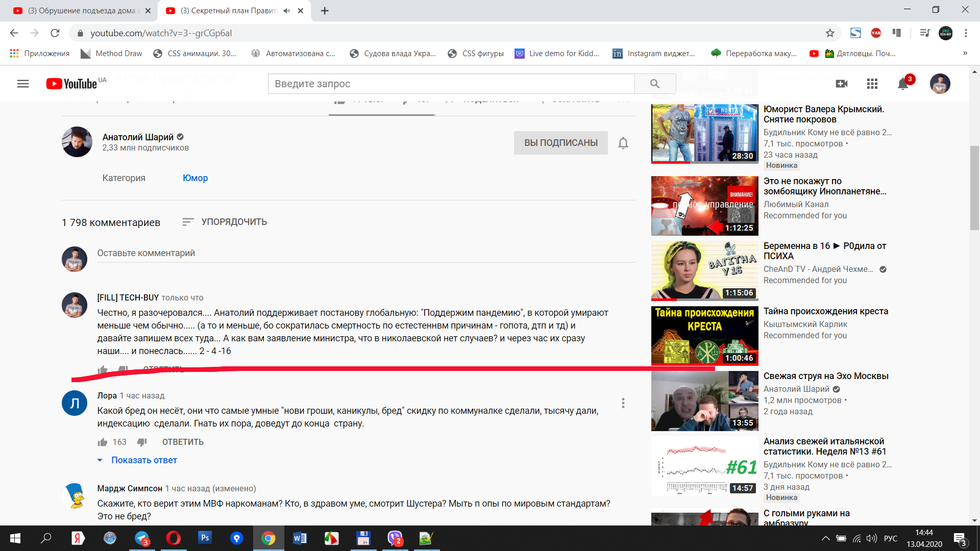
Task: Open the Instagram виджет bookmark
Action: pos(654,54)
